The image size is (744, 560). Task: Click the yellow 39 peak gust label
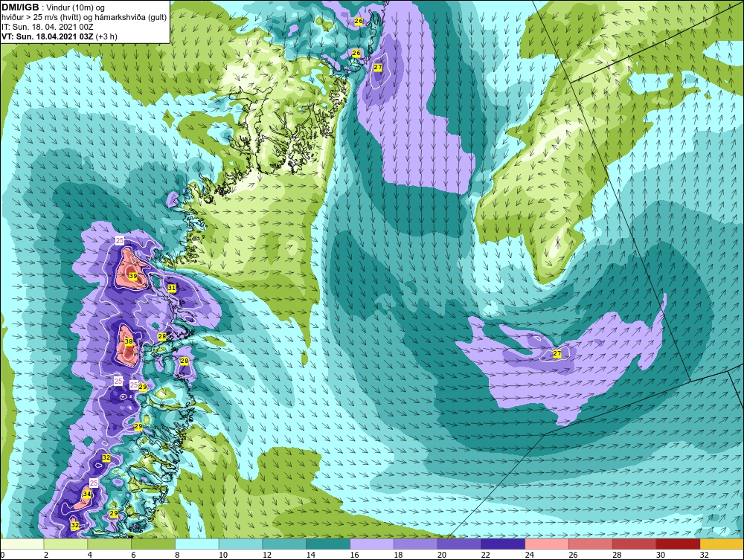point(133,276)
